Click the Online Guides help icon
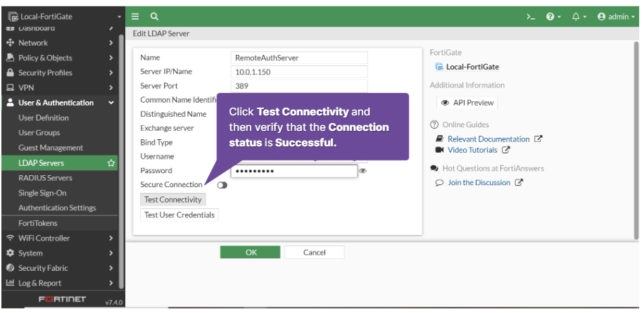 coord(434,124)
